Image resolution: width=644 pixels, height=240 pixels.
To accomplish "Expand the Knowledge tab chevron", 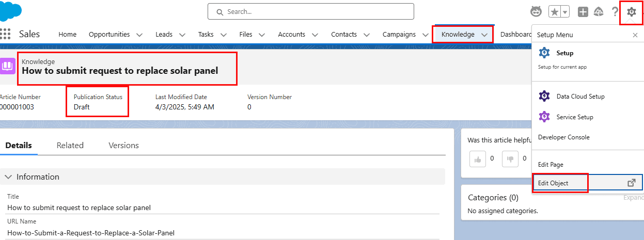I will click(484, 35).
